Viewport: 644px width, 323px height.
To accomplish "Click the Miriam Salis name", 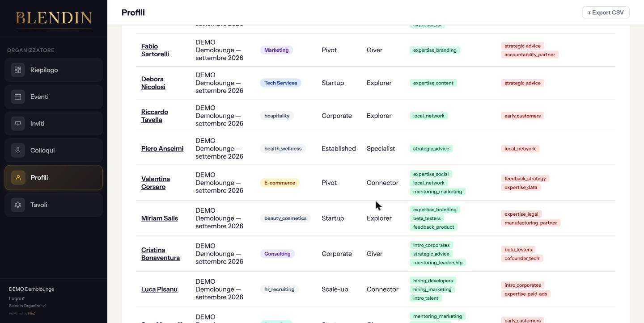I will pyautogui.click(x=160, y=218).
